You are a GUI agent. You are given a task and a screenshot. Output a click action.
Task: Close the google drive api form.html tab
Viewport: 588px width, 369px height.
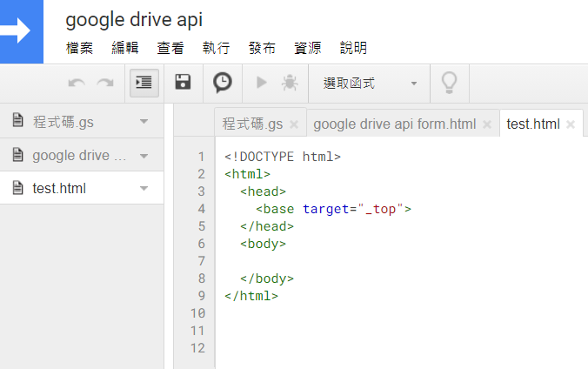487,124
